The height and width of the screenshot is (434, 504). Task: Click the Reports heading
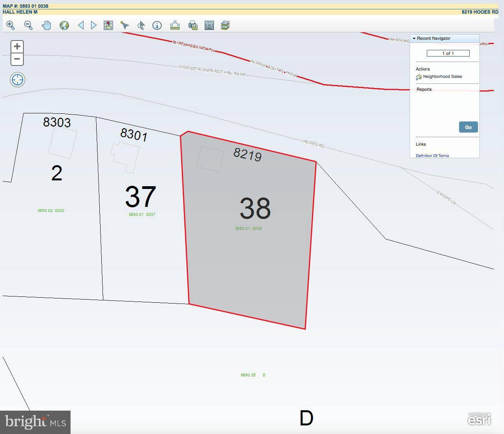point(424,90)
